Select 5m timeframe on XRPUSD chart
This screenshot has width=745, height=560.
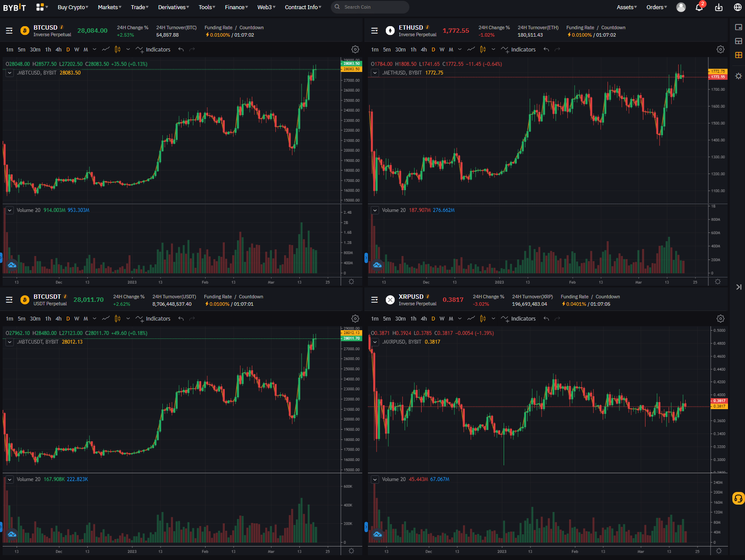[387, 318]
